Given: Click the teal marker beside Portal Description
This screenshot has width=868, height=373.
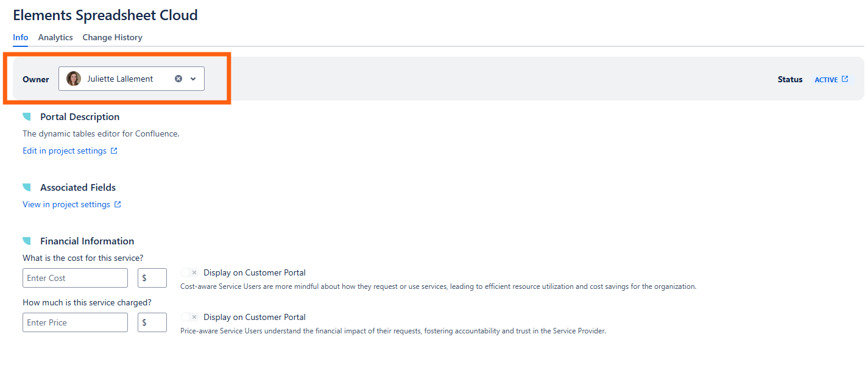Looking at the screenshot, I should 27,117.
